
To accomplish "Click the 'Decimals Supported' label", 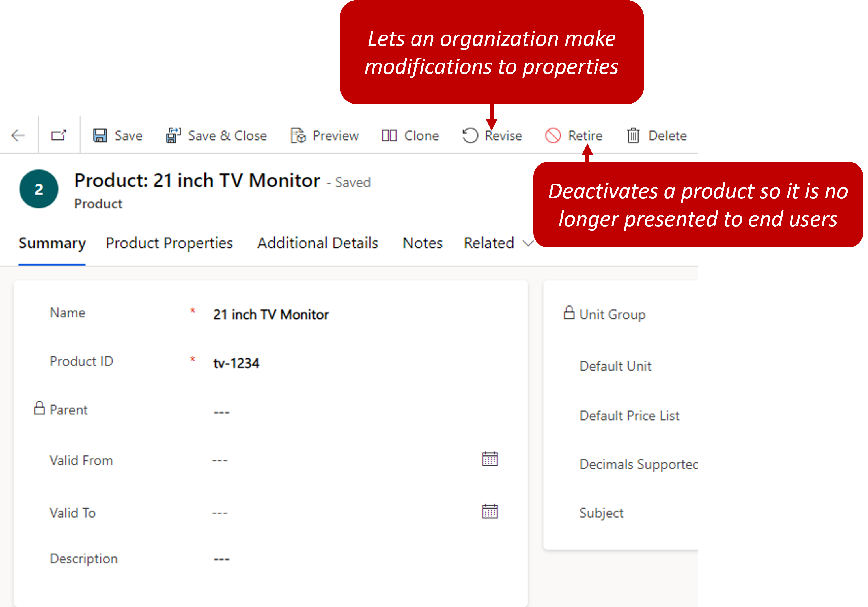I will pyautogui.click(x=639, y=465).
